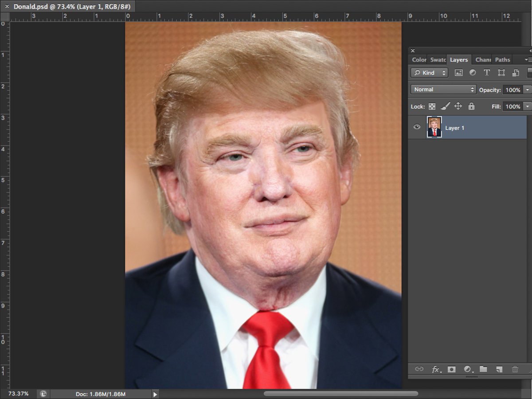Screen dimensions: 532x399
Task: Lock image pixels with brush icon
Action: coord(446,106)
